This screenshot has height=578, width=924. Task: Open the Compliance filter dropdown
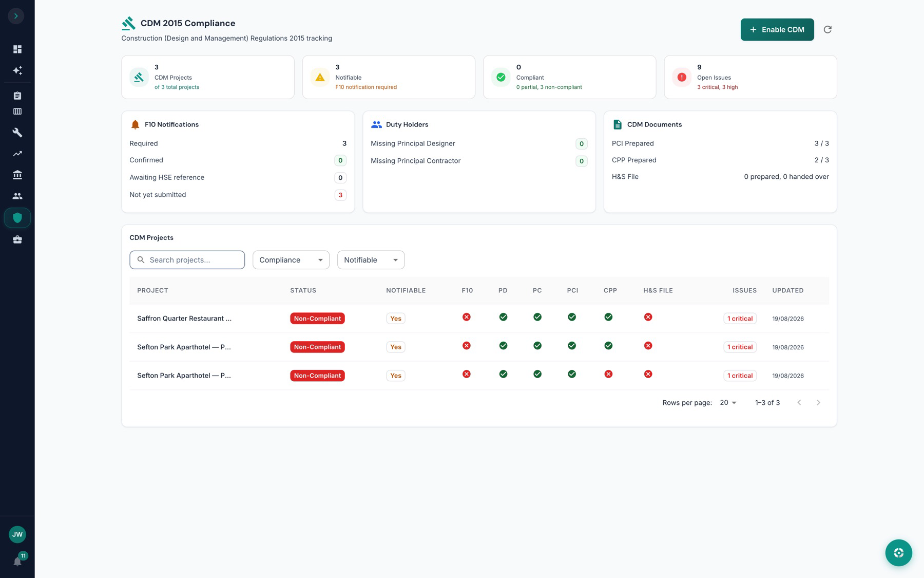click(x=291, y=259)
